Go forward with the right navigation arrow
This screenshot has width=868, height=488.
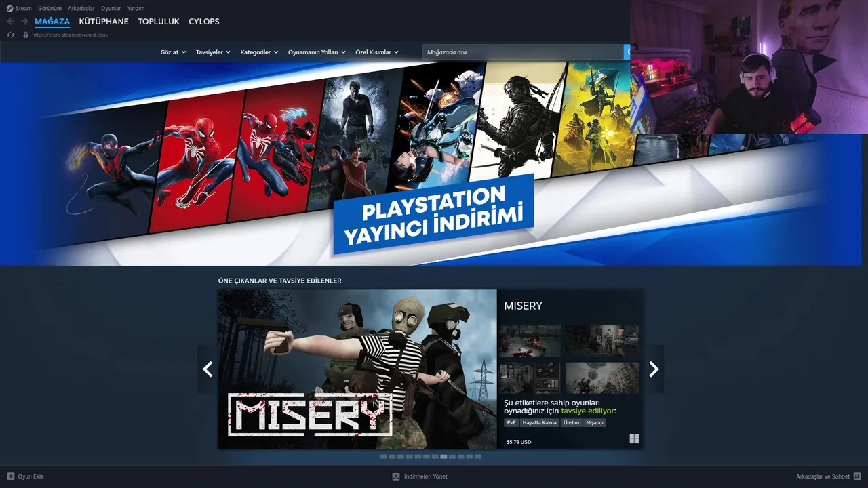pyautogui.click(x=24, y=22)
